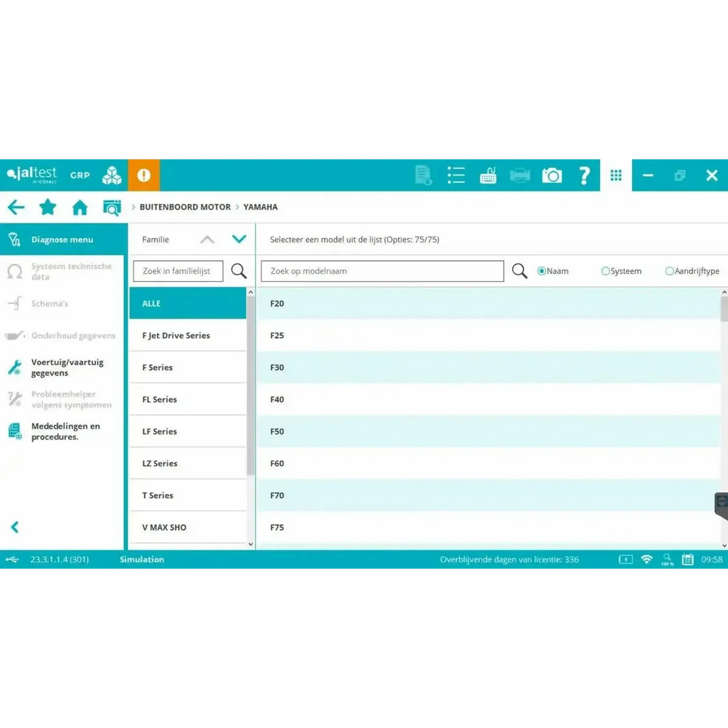Select the F Jet Drive Series family

click(x=188, y=335)
